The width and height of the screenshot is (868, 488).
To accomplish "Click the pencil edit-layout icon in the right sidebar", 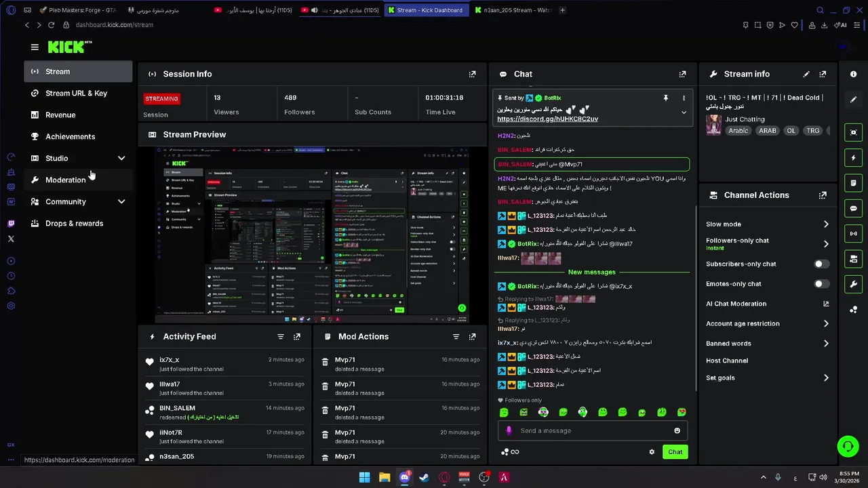I will click(x=854, y=100).
